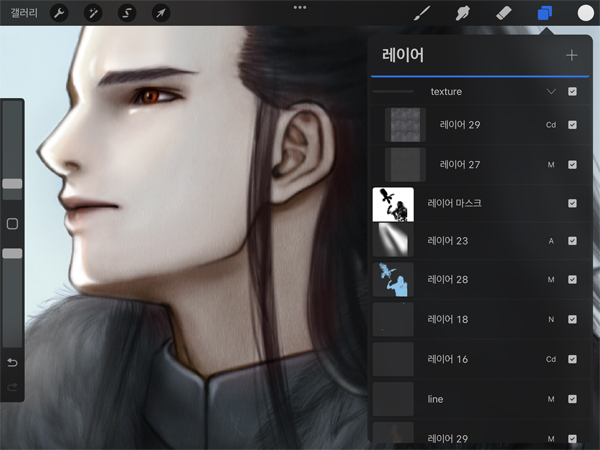Open blend mode N of 레이어 18

pos(551,319)
